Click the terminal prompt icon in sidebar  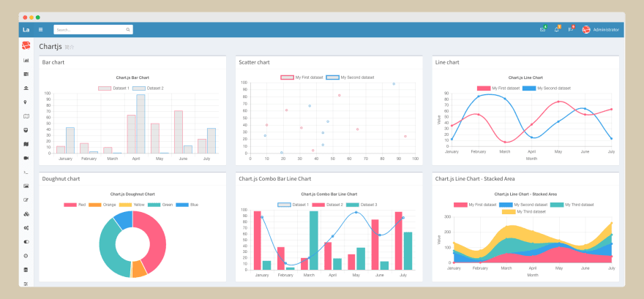point(26,172)
